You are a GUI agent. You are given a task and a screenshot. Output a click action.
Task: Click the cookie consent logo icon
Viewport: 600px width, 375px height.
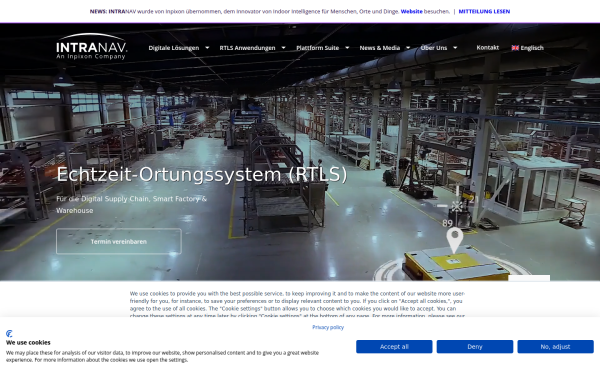[x=10, y=334]
